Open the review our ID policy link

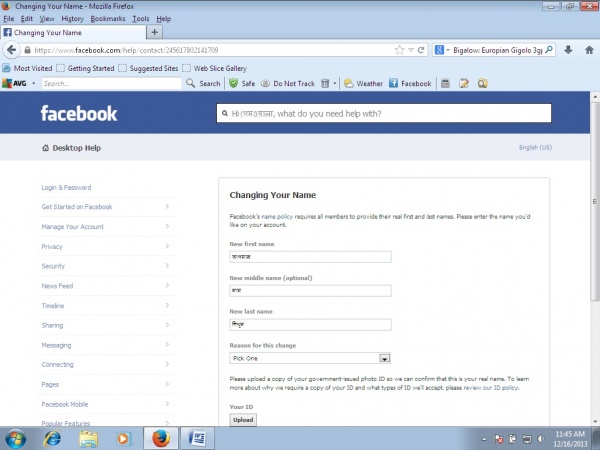click(x=491, y=388)
